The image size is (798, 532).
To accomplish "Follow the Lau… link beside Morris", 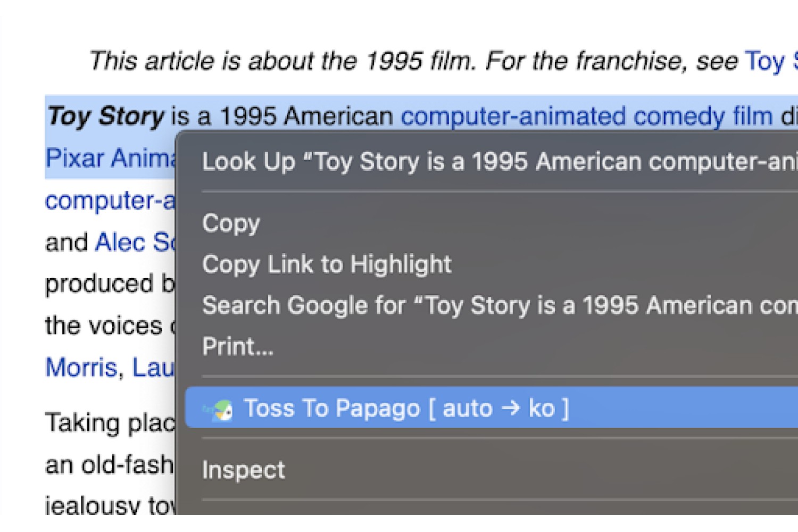I will click(x=153, y=368).
